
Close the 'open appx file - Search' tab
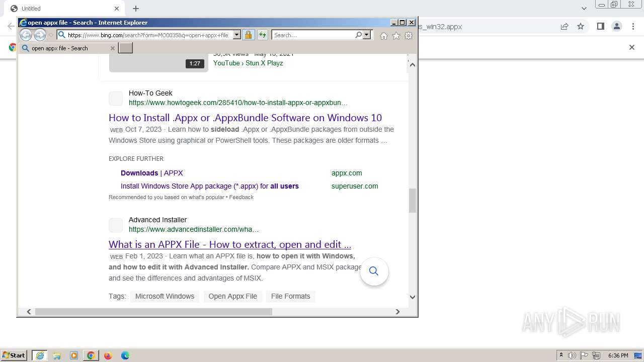click(113, 48)
